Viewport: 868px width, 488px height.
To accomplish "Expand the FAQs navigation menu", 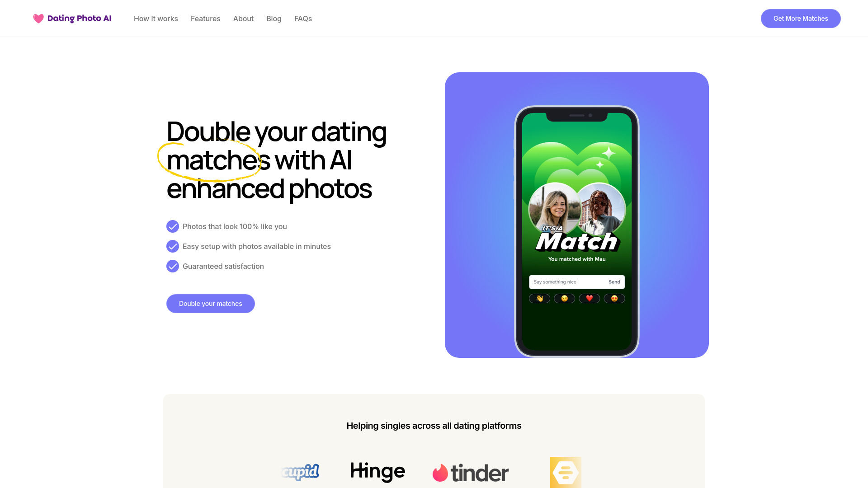I will pos(303,19).
